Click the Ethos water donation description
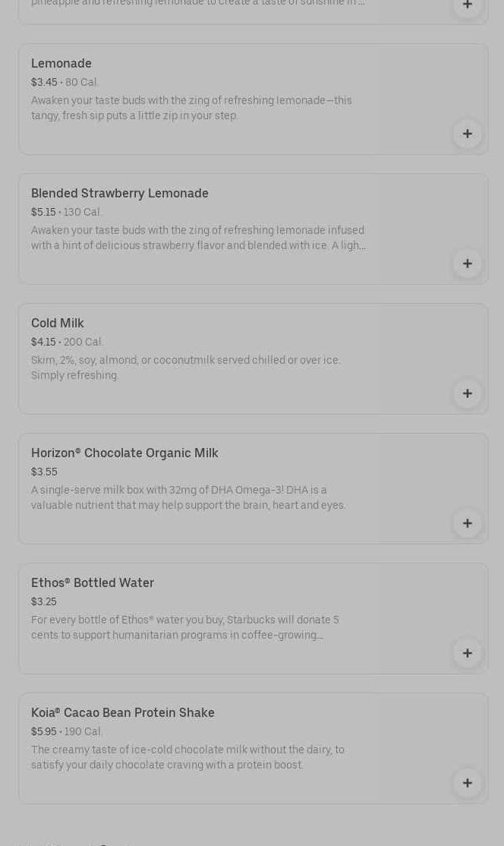The width and height of the screenshot is (504, 846). tap(185, 627)
